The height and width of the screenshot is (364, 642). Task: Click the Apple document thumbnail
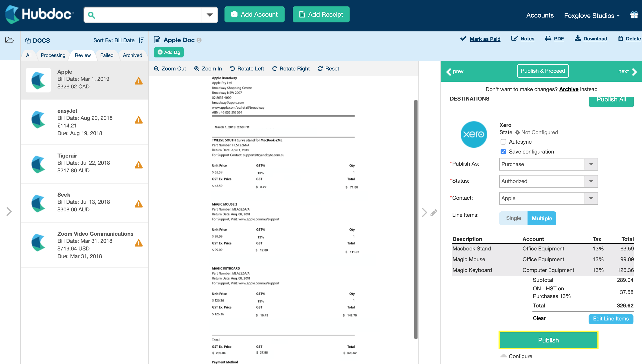point(38,80)
